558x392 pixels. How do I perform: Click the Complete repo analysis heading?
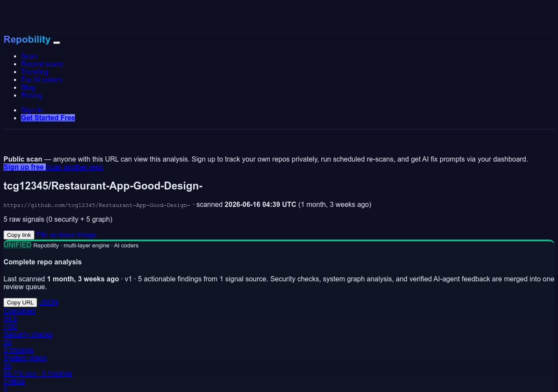(x=42, y=262)
